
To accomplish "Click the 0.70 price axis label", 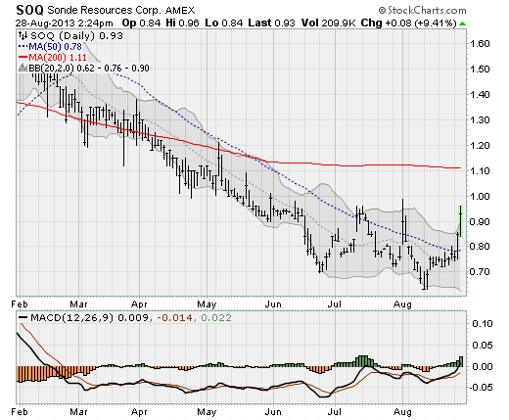I will point(480,271).
